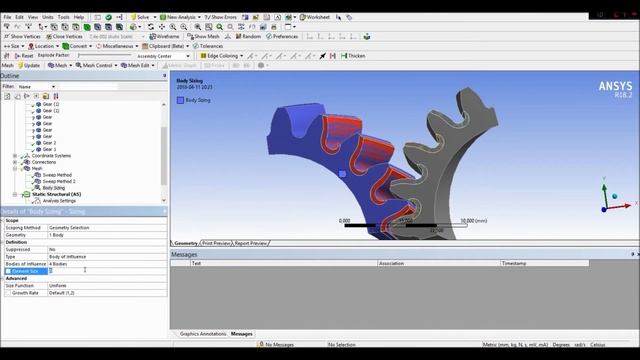Expand Connections node

[x=15, y=162]
